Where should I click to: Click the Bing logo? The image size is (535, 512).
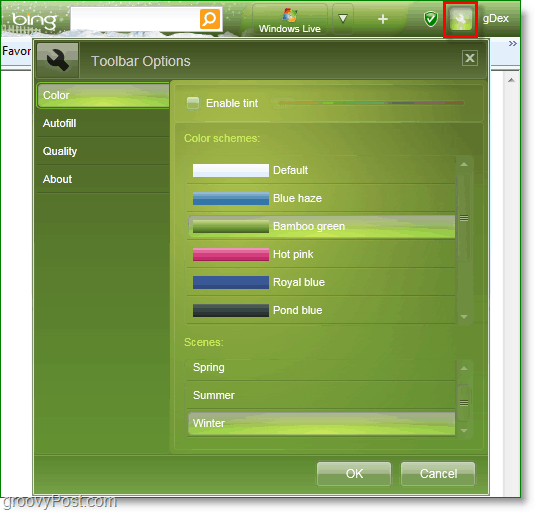(34, 20)
